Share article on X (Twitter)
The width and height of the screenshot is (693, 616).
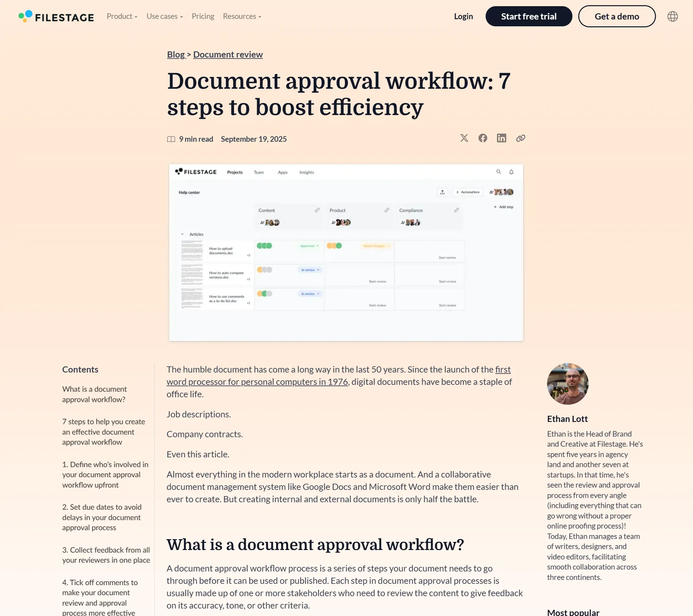[464, 138]
